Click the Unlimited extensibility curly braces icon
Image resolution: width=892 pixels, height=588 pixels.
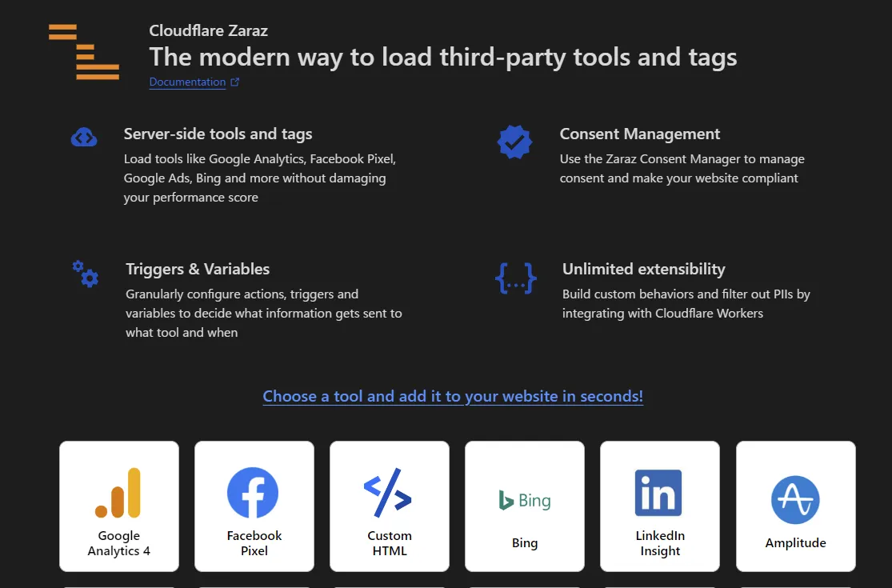(515, 278)
